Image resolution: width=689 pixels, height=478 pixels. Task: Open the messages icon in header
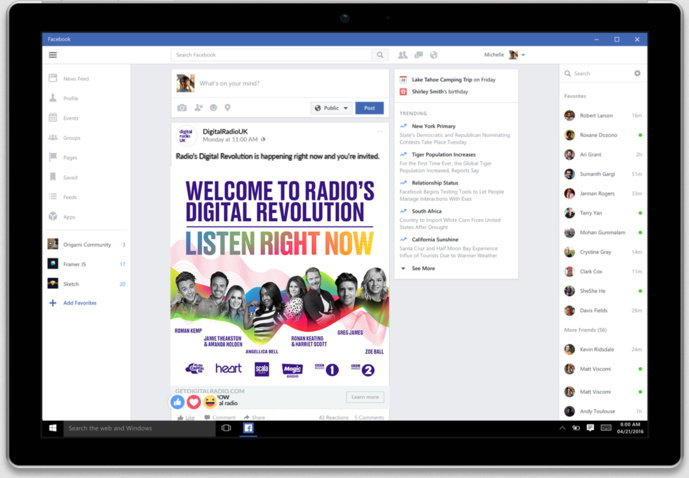coord(418,55)
